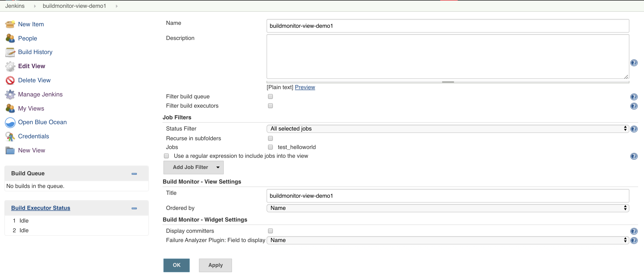This screenshot has height=280, width=644.
Task: Toggle the Recurse in subfolders checkbox
Action: point(270,138)
